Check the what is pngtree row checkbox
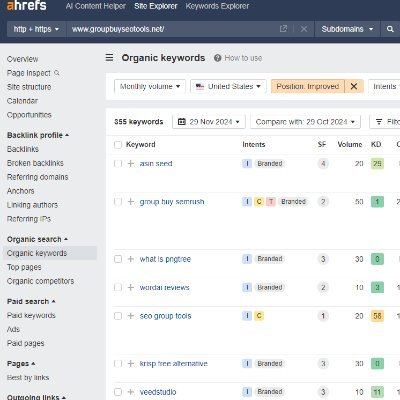The image size is (400, 400). click(118, 259)
